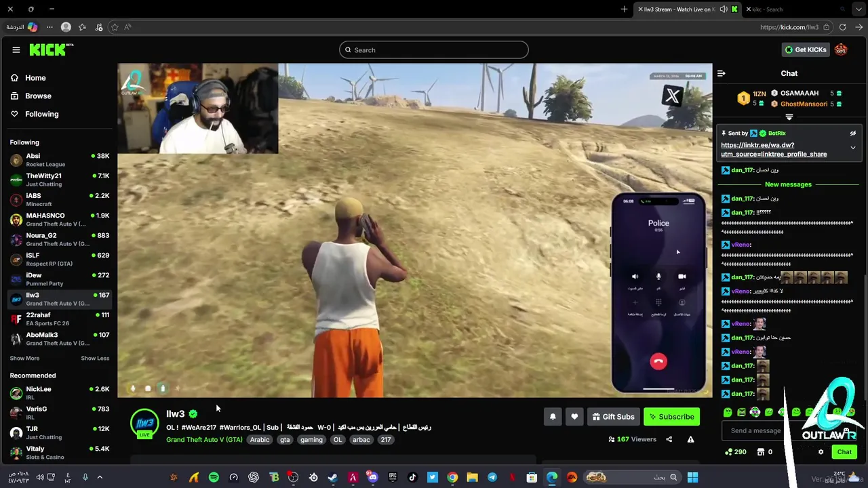Collapse chat panel with arrow icon
The height and width of the screenshot is (488, 868).
coord(722,73)
